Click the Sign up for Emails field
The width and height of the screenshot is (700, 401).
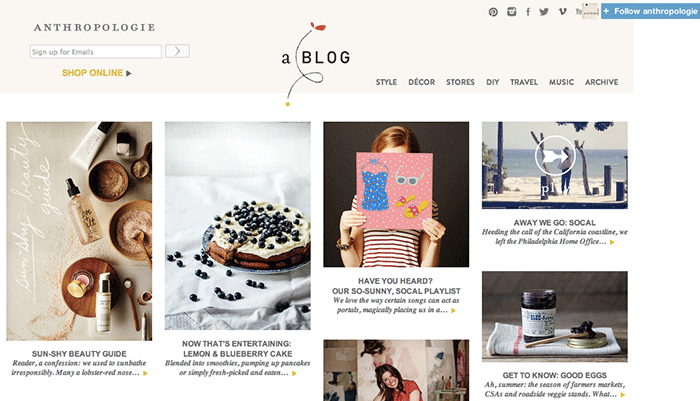[96, 52]
